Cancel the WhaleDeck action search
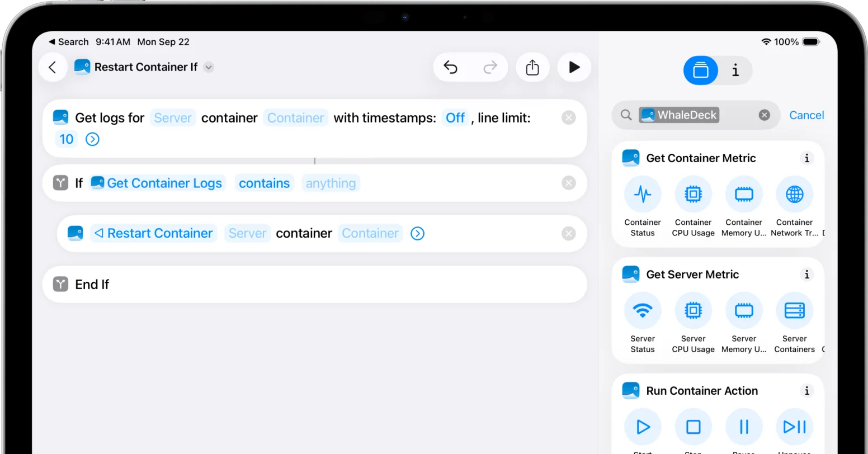Image resolution: width=868 pixels, height=454 pixels. pos(806,115)
